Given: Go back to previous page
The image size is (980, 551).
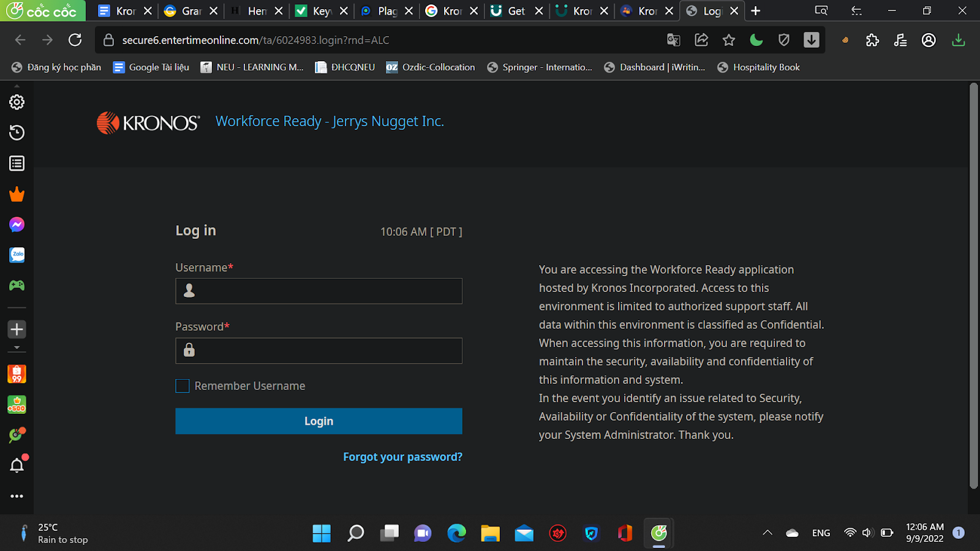Looking at the screenshot, I should [20, 40].
